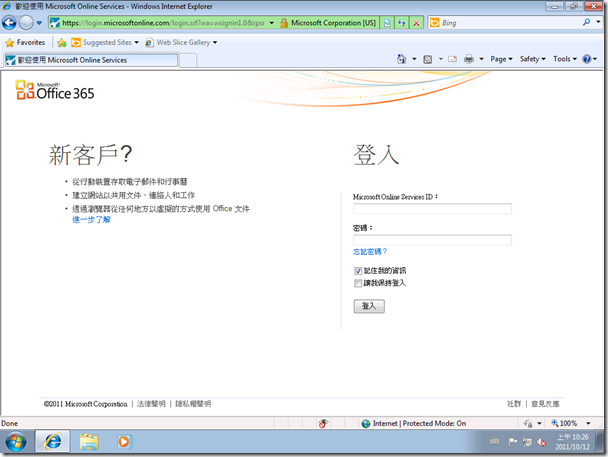
Task: Click the 社群 community footer link
Action: pyautogui.click(x=514, y=404)
